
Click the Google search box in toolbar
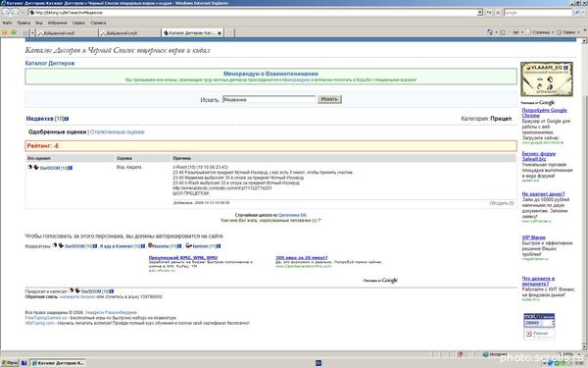tap(538, 13)
